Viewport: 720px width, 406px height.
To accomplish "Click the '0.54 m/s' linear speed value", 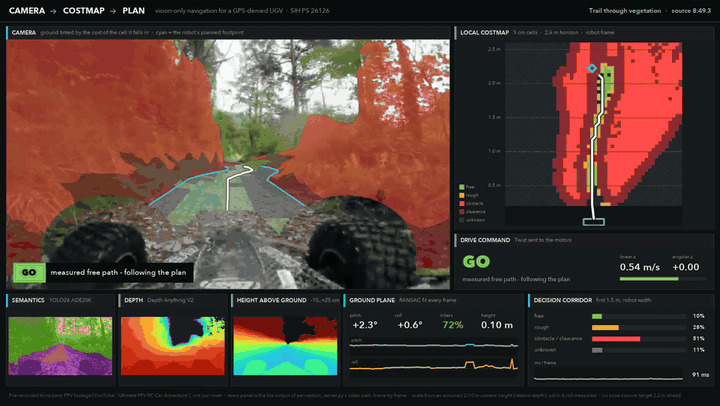I will (x=640, y=267).
